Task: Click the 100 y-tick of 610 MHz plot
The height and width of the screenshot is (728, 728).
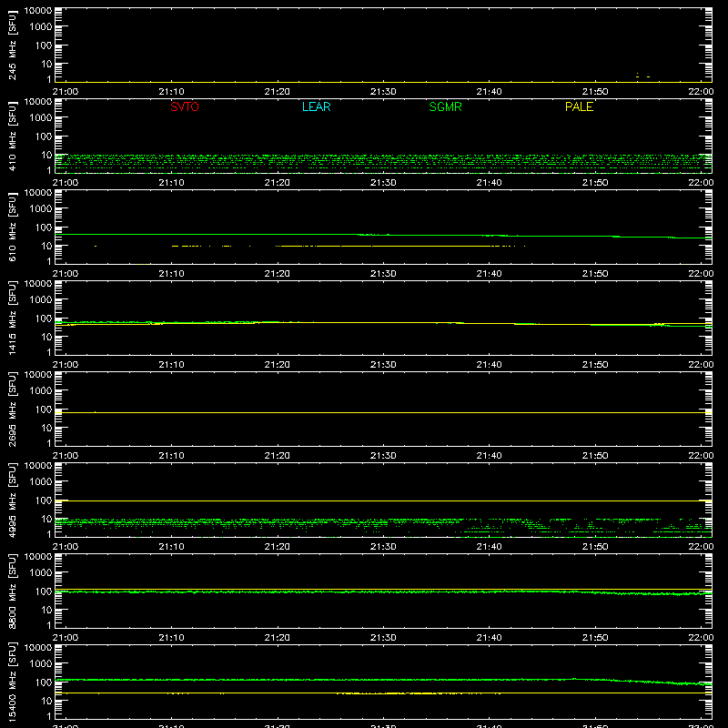Action: coord(44,227)
